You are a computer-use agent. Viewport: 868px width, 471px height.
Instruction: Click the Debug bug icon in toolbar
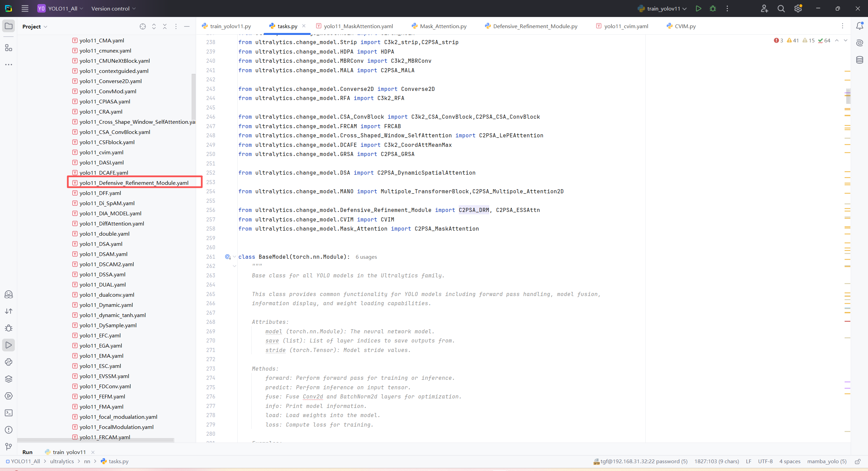tap(713, 8)
